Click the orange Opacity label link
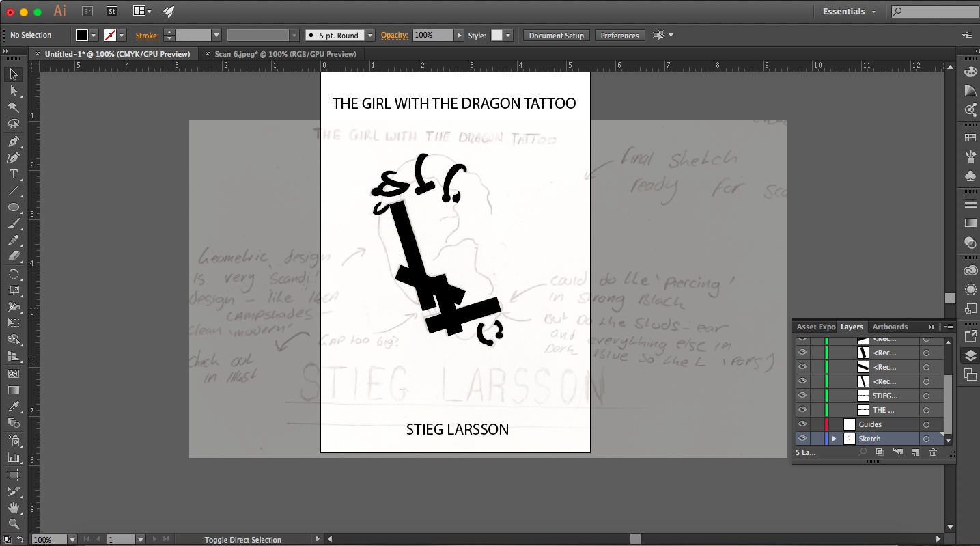This screenshot has width=980, height=546. [x=394, y=36]
